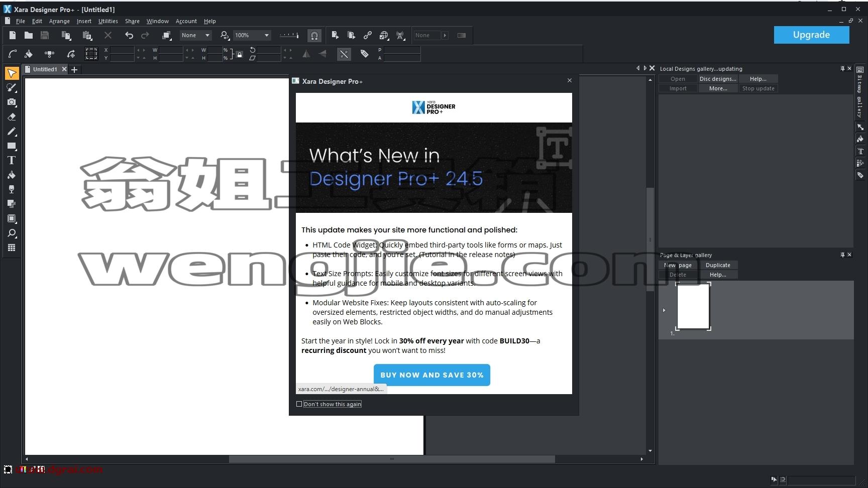Toggle the lock aspect ratio padlock
Screen dimensions: 868x488
pyautogui.click(x=240, y=54)
